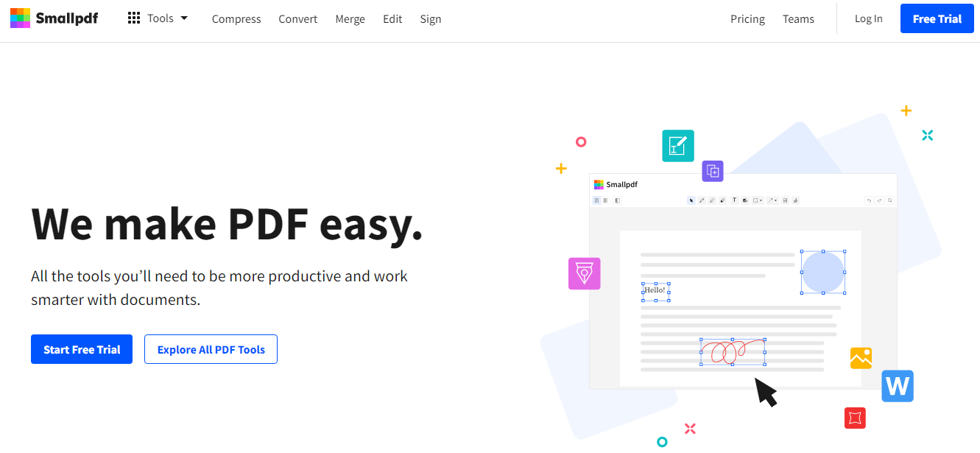Click the red PDF icon
The image size is (980, 453).
(855, 418)
